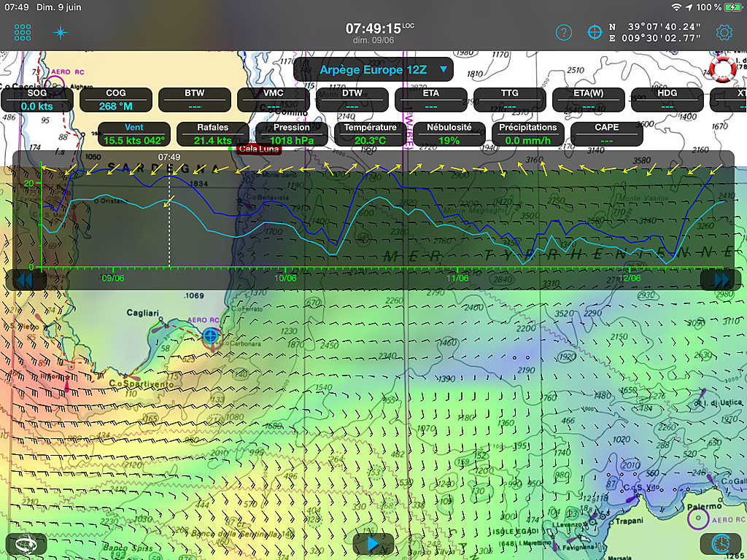Select the Pression weather tab

pyautogui.click(x=292, y=134)
